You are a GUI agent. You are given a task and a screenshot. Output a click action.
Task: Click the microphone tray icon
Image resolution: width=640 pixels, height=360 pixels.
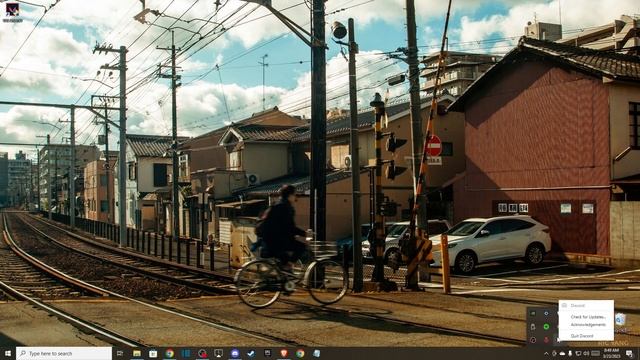click(570, 353)
